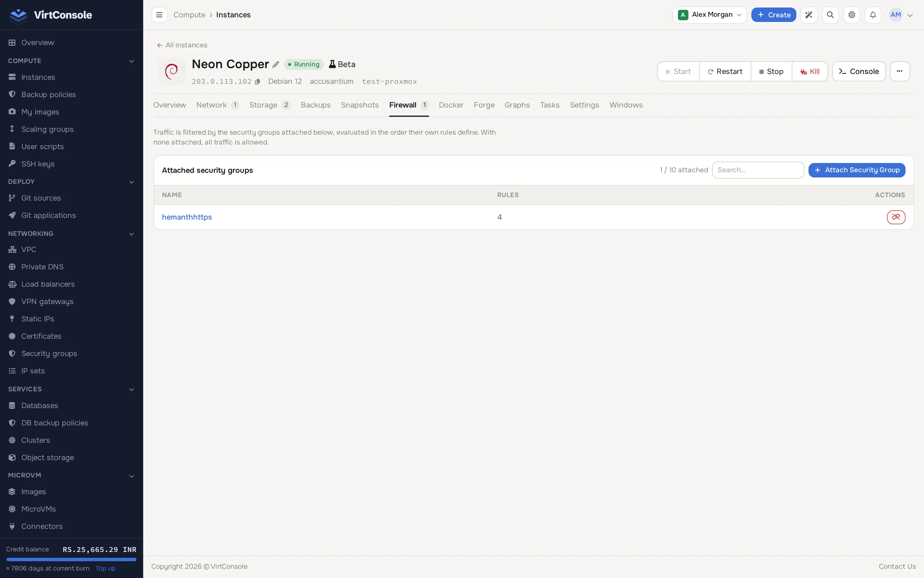Edit instance name with pencil icon
Image resolution: width=924 pixels, height=578 pixels.
[x=276, y=64]
